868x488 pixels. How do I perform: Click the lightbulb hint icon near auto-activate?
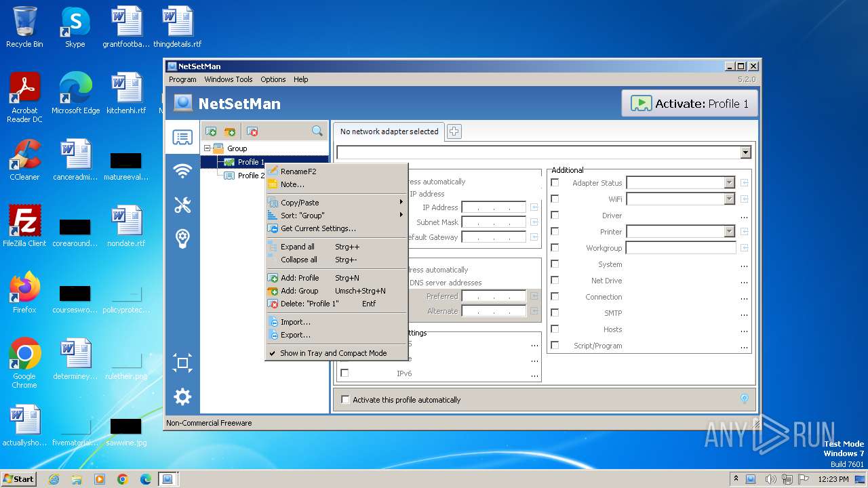point(744,399)
